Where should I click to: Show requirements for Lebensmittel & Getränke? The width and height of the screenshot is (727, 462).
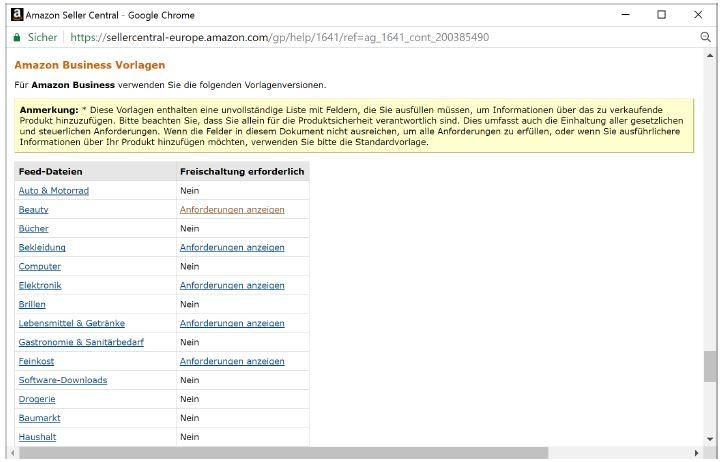pos(232,323)
